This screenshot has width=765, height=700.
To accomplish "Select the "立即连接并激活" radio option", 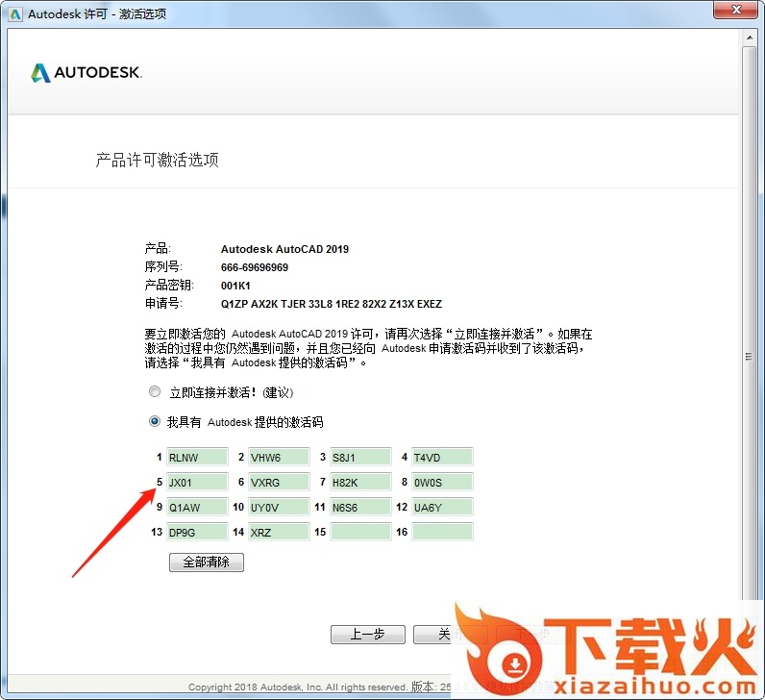I will pos(155,392).
